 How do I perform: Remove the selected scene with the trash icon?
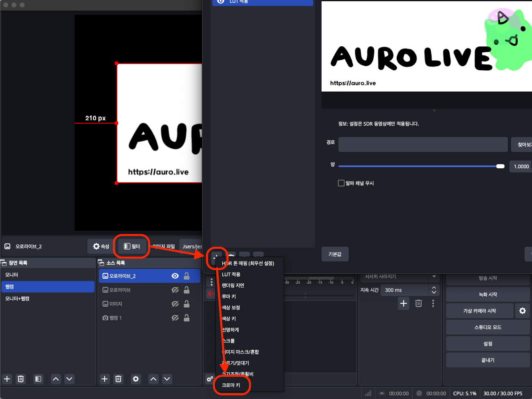coord(21,379)
